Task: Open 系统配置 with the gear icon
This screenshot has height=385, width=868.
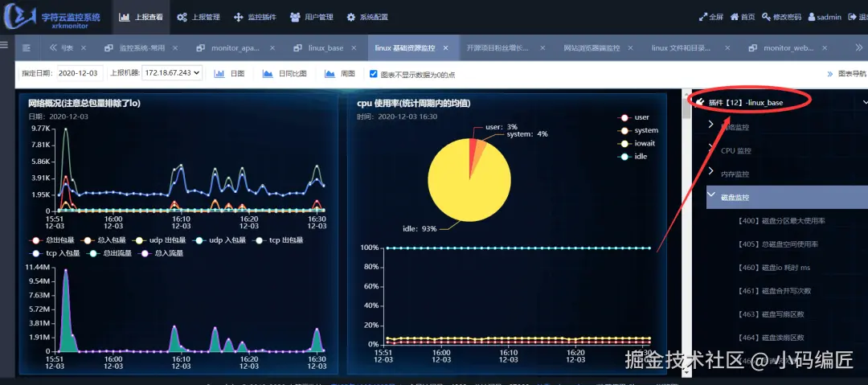Action: coord(367,17)
